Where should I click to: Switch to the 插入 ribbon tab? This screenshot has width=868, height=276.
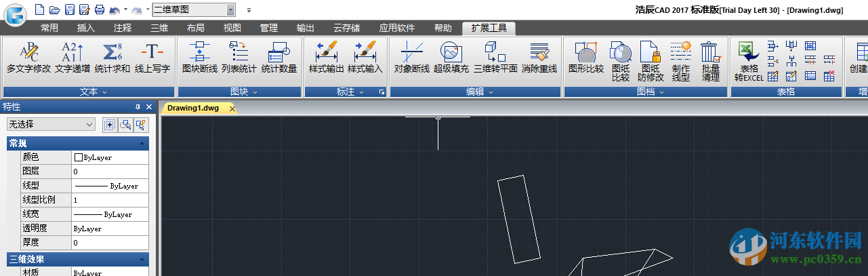pyautogui.click(x=86, y=28)
